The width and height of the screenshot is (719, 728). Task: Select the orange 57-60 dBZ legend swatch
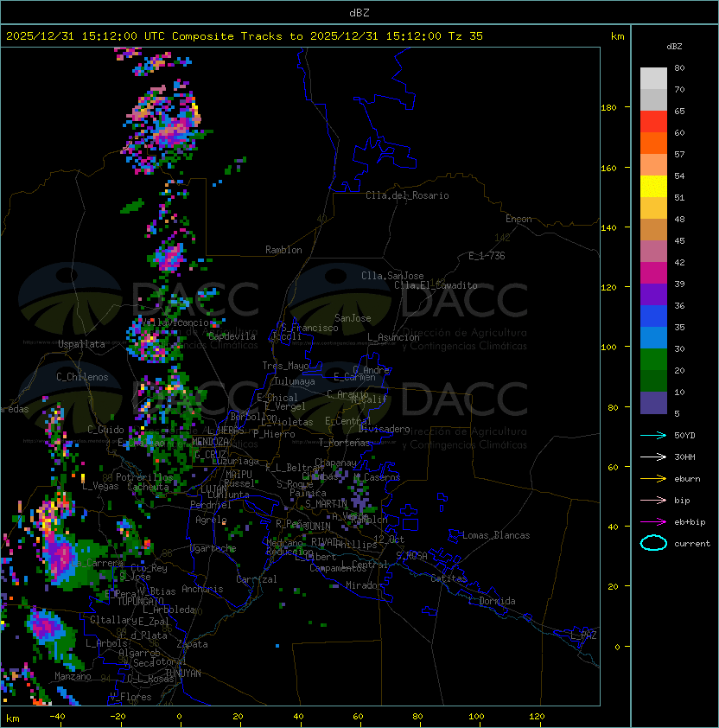(653, 144)
